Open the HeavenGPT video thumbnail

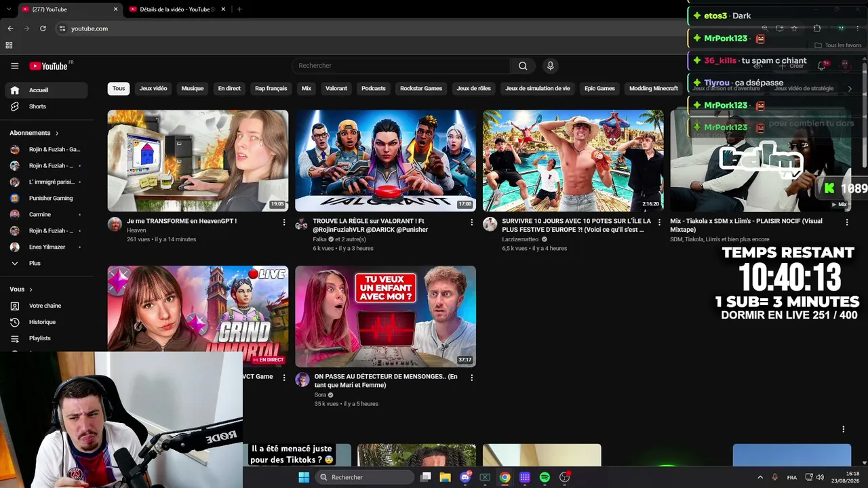click(198, 161)
